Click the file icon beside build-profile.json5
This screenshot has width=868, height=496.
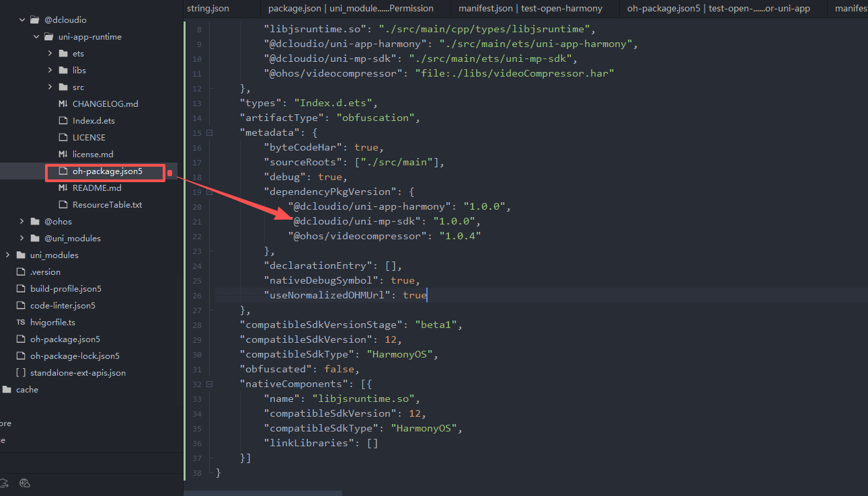(x=20, y=288)
